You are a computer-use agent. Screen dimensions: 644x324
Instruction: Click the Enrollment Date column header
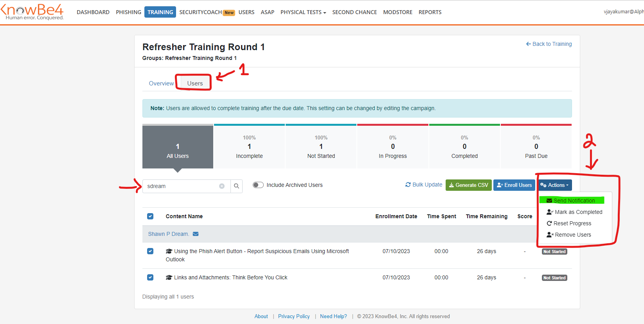396,216
